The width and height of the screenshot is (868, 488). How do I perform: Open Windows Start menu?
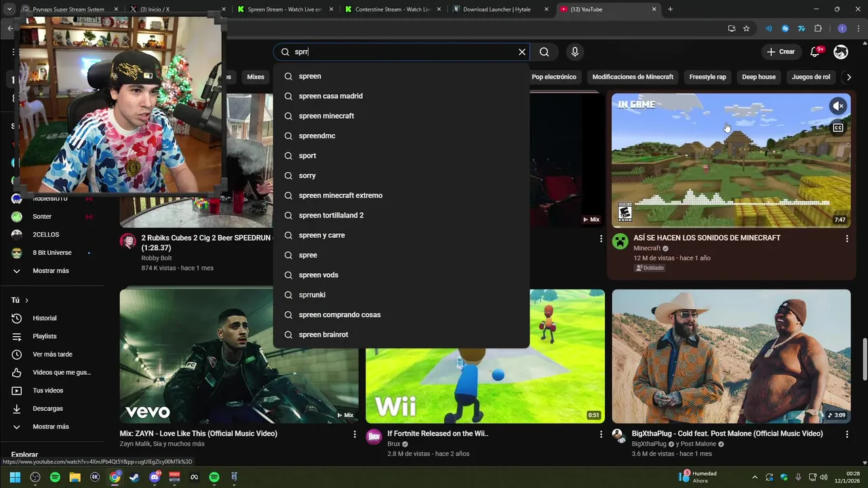15,477
